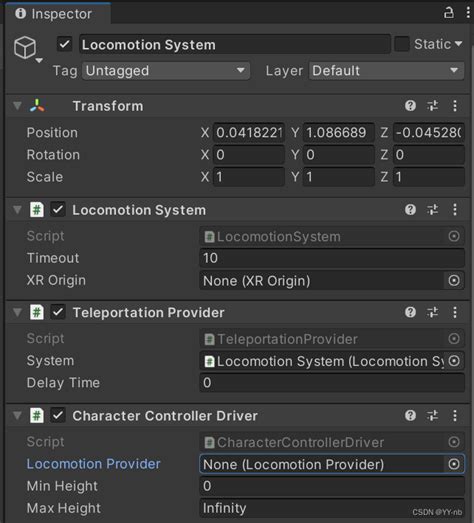This screenshot has width=474, height=523.
Task: Click the GameObject cube icon selector
Action: (28, 49)
